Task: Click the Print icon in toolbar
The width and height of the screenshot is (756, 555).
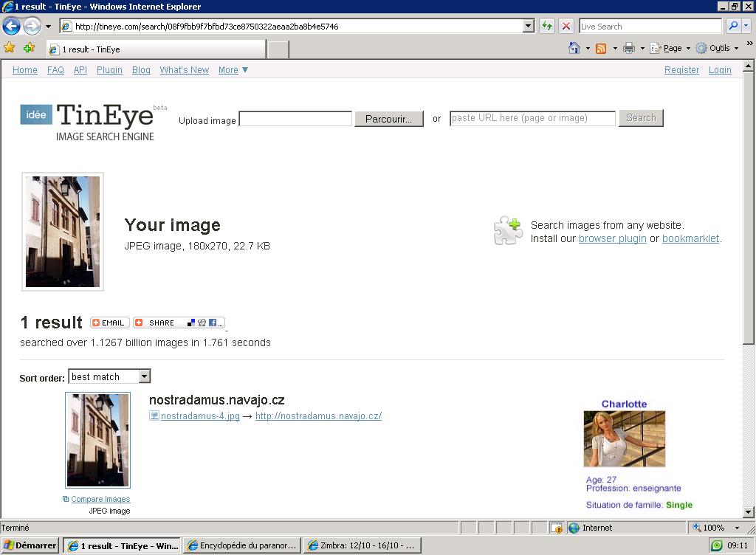Action: click(628, 48)
